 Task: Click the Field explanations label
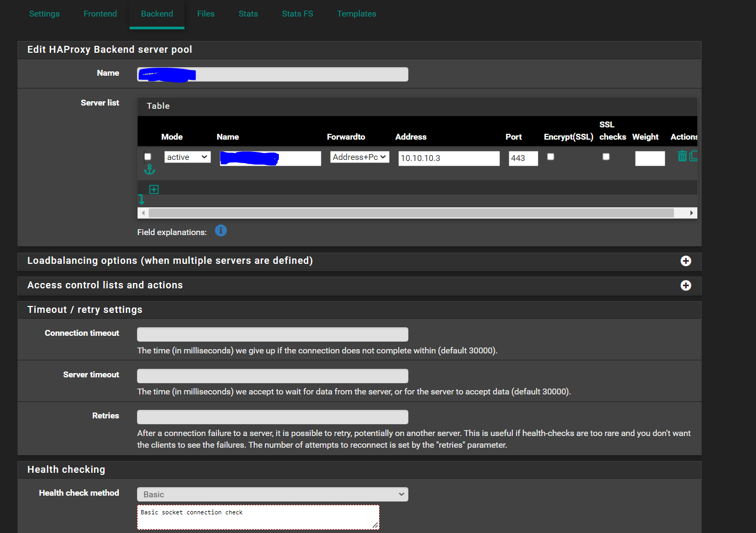click(172, 232)
